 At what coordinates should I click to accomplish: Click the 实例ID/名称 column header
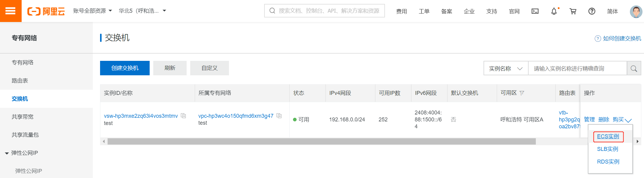[118, 93]
